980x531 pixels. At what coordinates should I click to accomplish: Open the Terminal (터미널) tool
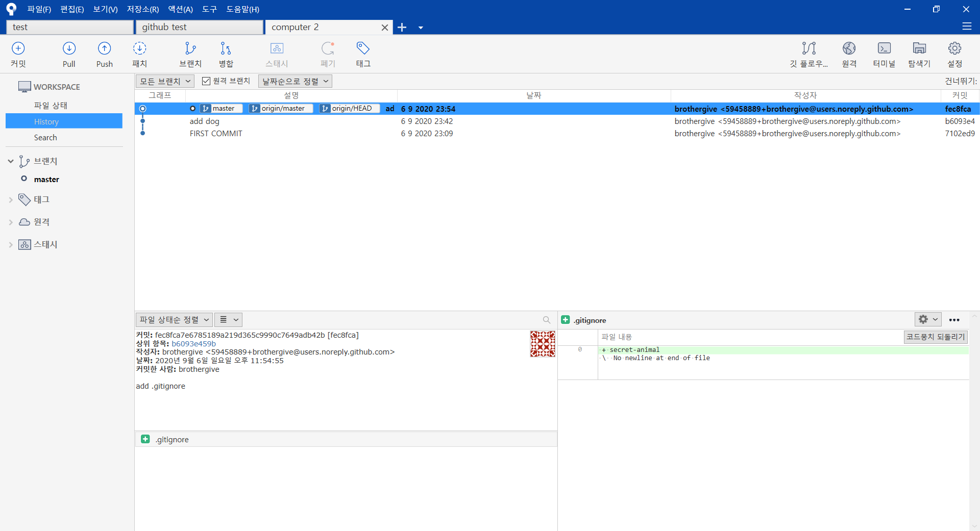pyautogui.click(x=884, y=55)
